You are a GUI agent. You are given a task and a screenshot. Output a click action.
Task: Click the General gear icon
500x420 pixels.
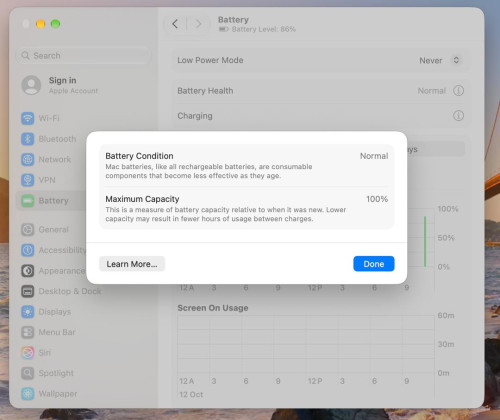(28, 229)
